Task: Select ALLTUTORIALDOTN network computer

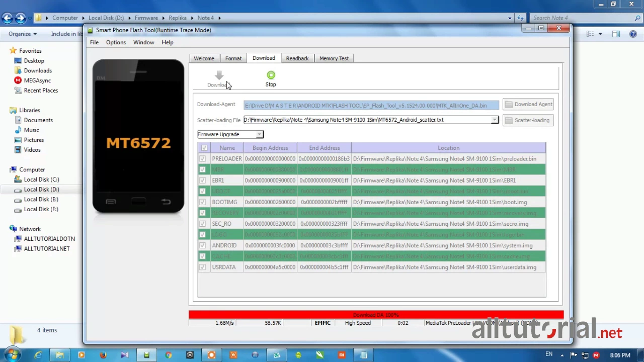Action: (49, 239)
